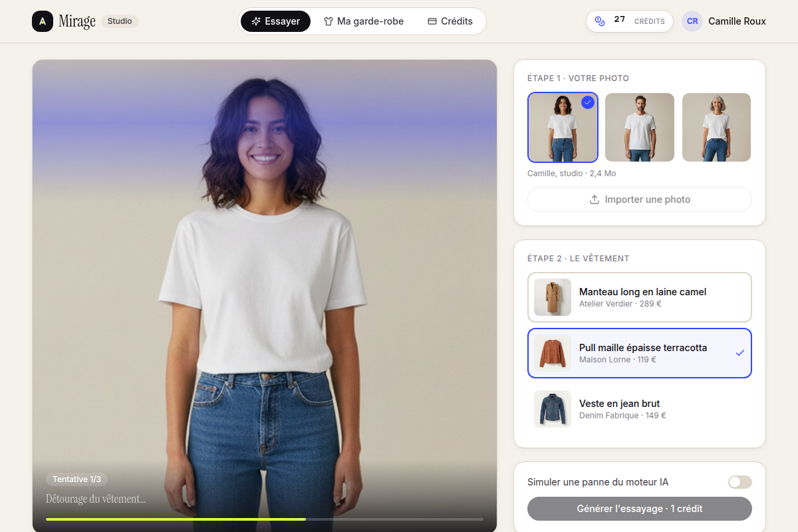Click the ÉTAPE 2 · LE VÊTEMENT heading
Image resolution: width=798 pixels, height=532 pixels.
(x=578, y=259)
